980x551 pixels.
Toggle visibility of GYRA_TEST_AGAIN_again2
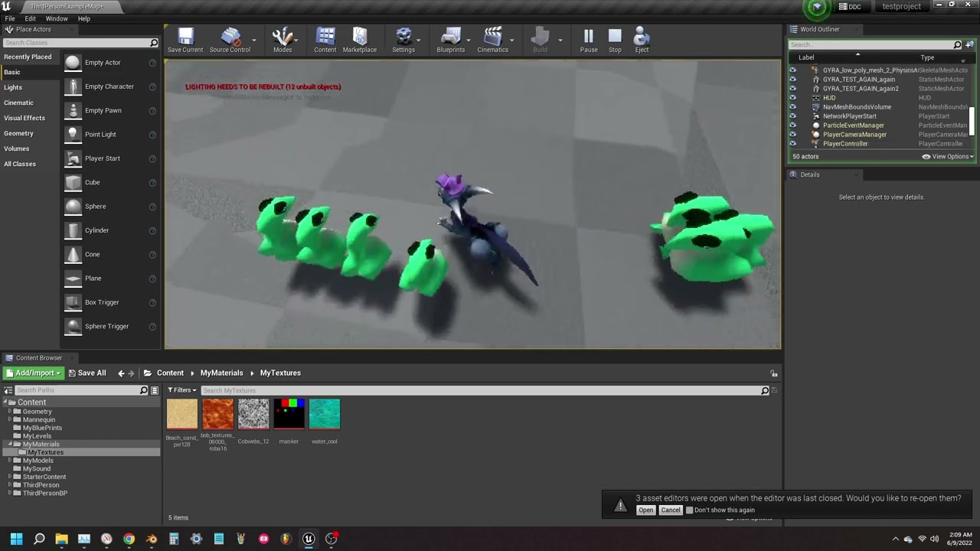coord(792,89)
